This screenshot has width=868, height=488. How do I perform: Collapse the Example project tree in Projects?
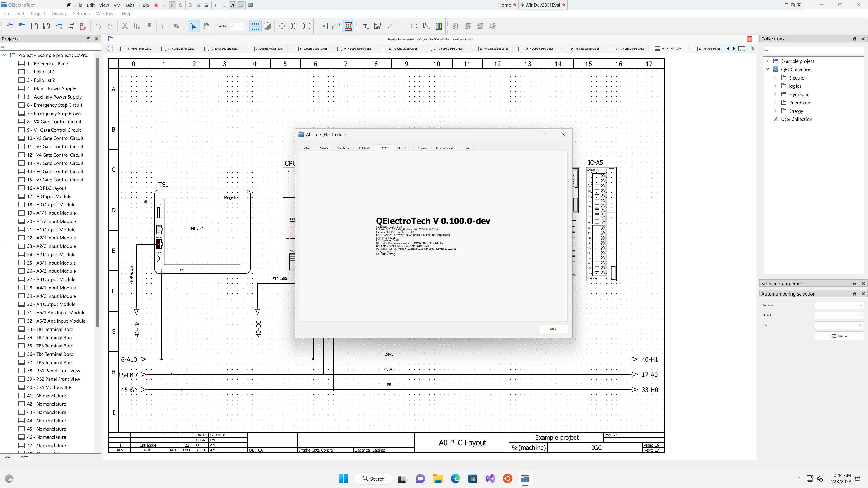pos(4,55)
